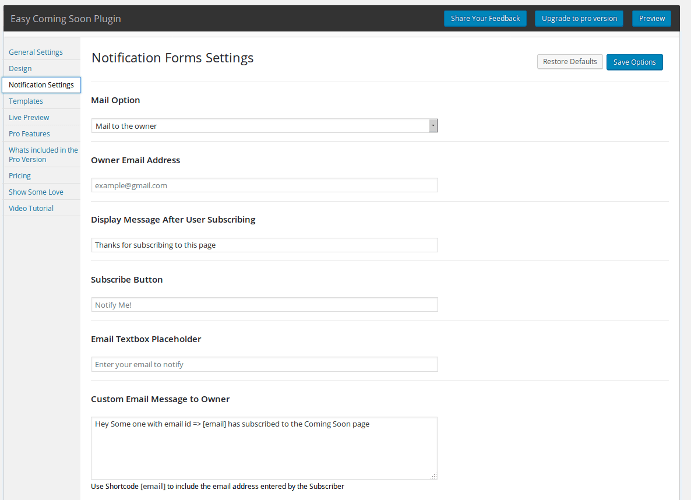
Task: Click the Custom Email Message textarea
Action: (264, 448)
